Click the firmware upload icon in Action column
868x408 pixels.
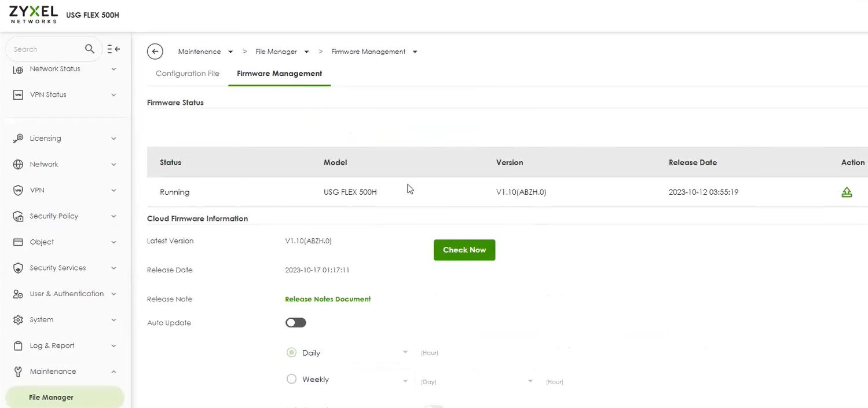tap(846, 192)
